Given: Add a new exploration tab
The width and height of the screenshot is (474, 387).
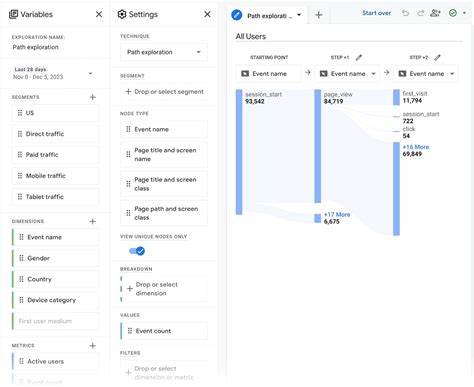Looking at the screenshot, I should click(x=319, y=15).
